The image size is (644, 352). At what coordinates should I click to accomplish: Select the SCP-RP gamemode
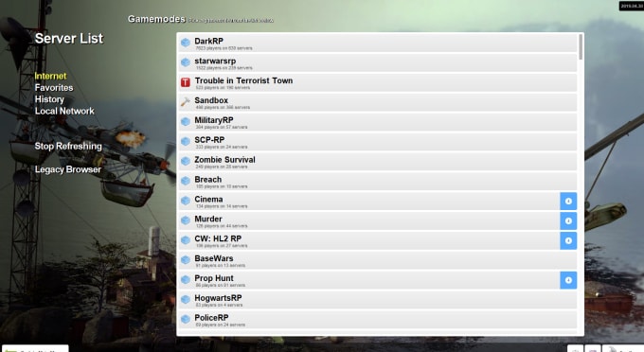[x=378, y=141]
